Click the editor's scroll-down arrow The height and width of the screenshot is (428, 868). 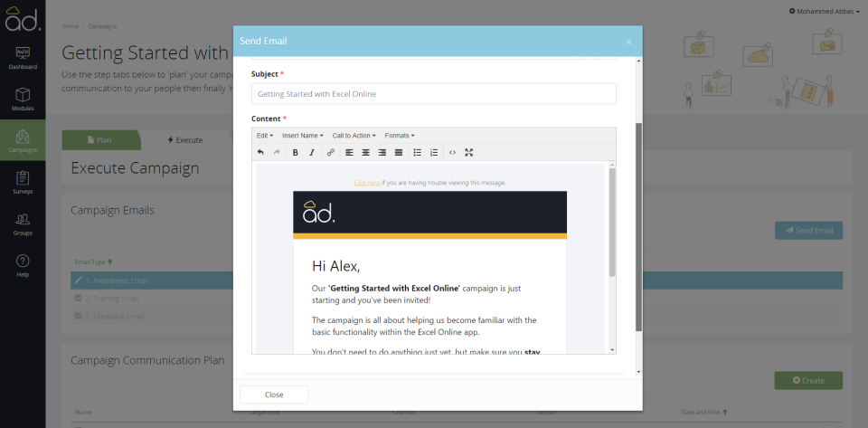[x=612, y=350]
